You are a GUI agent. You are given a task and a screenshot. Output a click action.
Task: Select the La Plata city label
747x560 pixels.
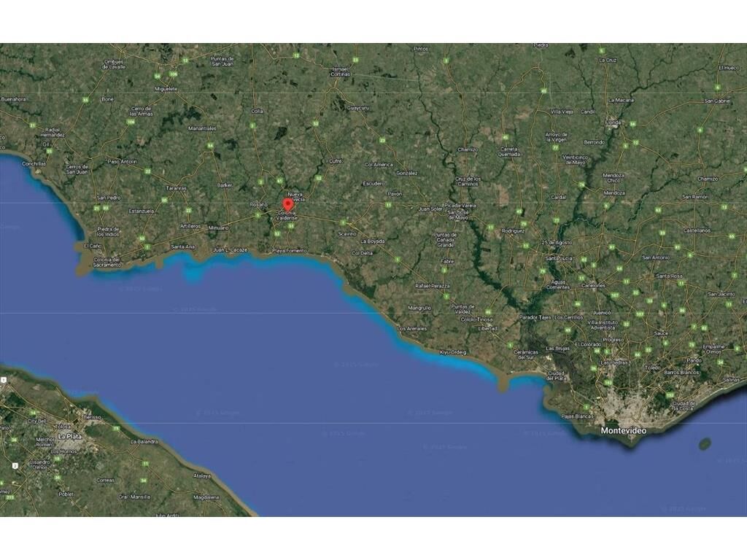69,436
